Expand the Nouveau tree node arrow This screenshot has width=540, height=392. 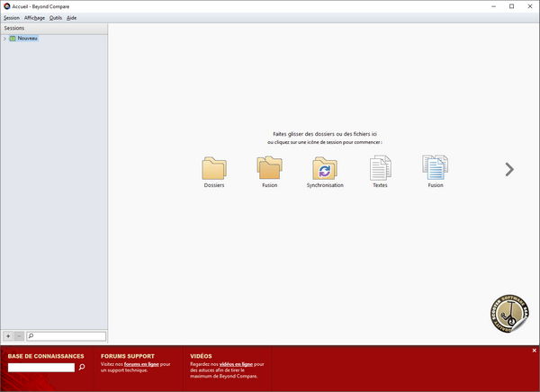coord(4,39)
